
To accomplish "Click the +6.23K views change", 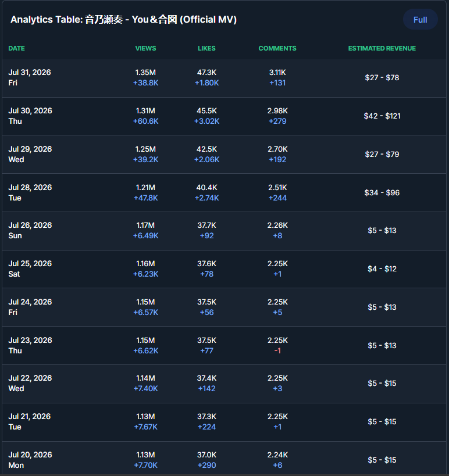I will point(145,274).
